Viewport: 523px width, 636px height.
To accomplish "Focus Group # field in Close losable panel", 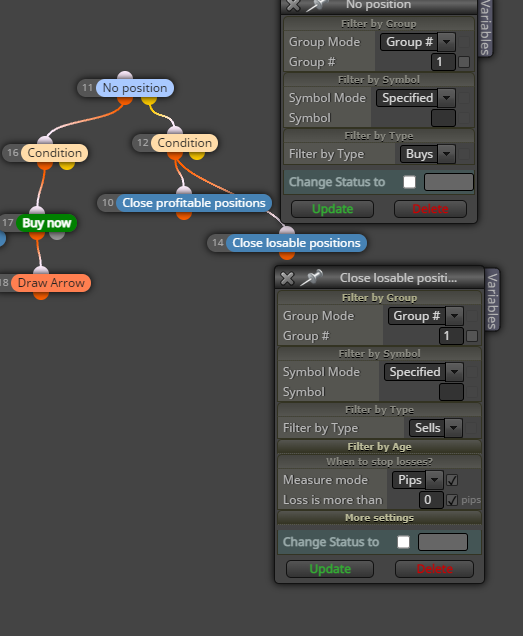I will click(x=451, y=336).
